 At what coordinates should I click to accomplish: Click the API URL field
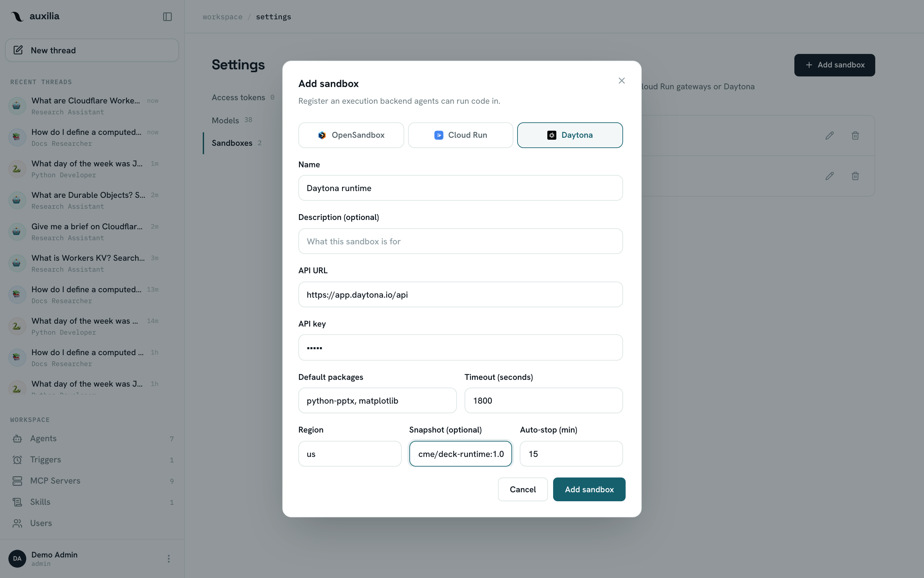(460, 294)
